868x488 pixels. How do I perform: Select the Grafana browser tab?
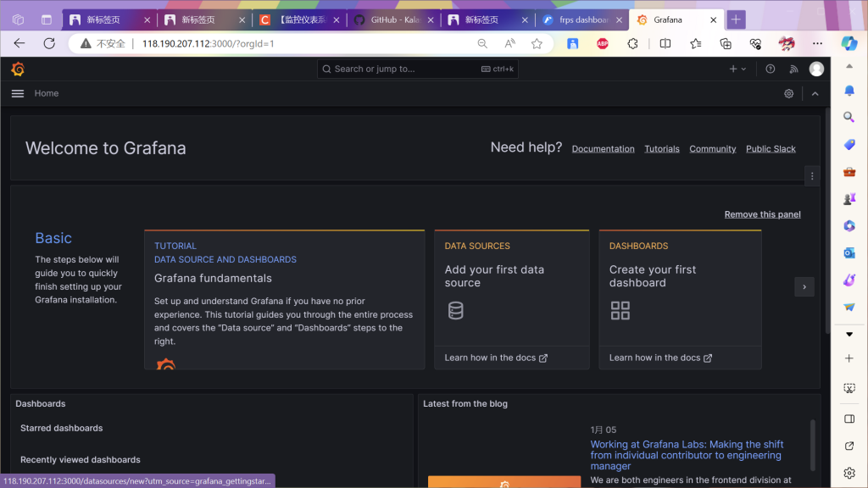pos(676,20)
